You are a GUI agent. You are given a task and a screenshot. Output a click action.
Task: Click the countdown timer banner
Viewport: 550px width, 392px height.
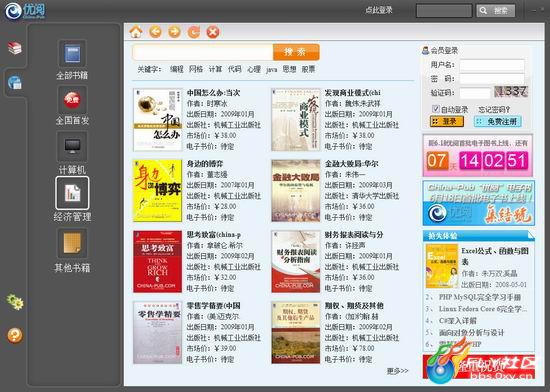pos(478,155)
